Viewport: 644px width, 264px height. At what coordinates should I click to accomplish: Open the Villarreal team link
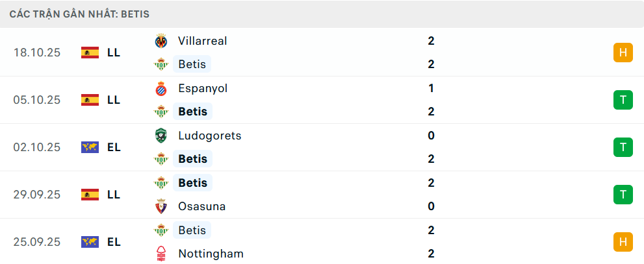(x=202, y=41)
